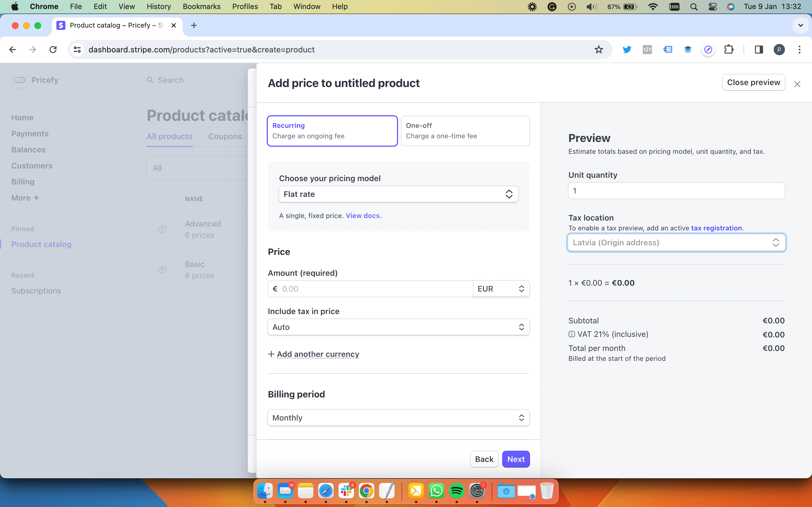
Task: Click inside the Amount price field
Action: tap(369, 288)
